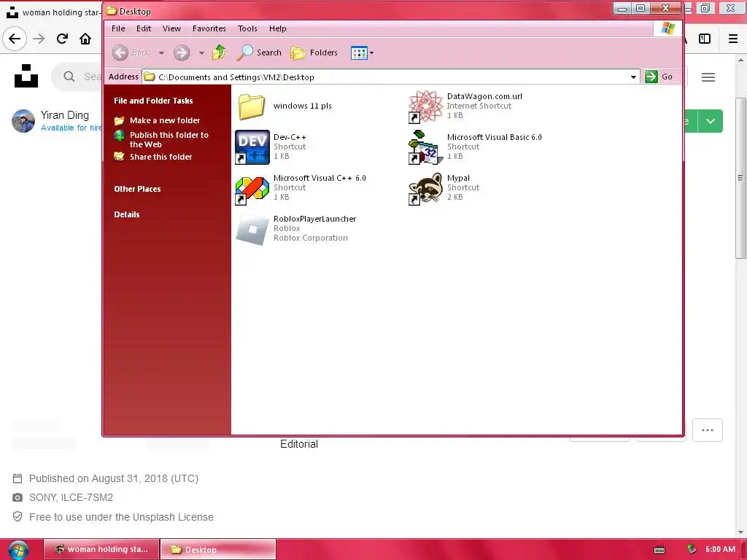The image size is (747, 560).
Task: Expand the Back history dropdown arrow
Action: 161,52
